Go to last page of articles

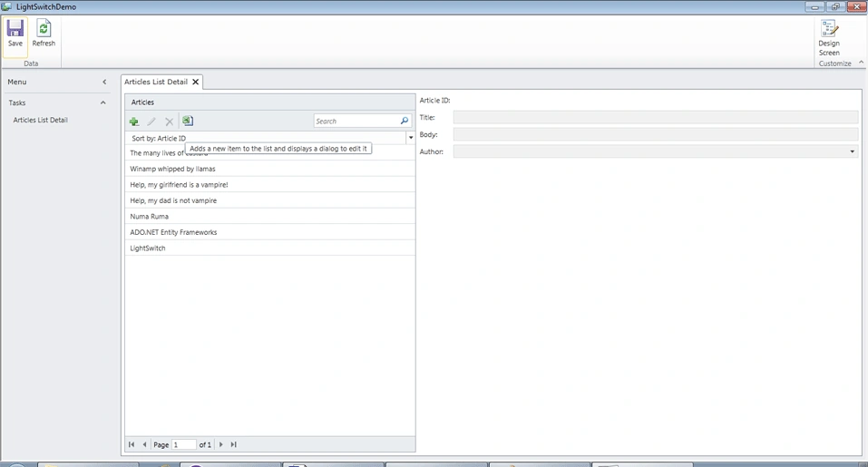(x=234, y=444)
